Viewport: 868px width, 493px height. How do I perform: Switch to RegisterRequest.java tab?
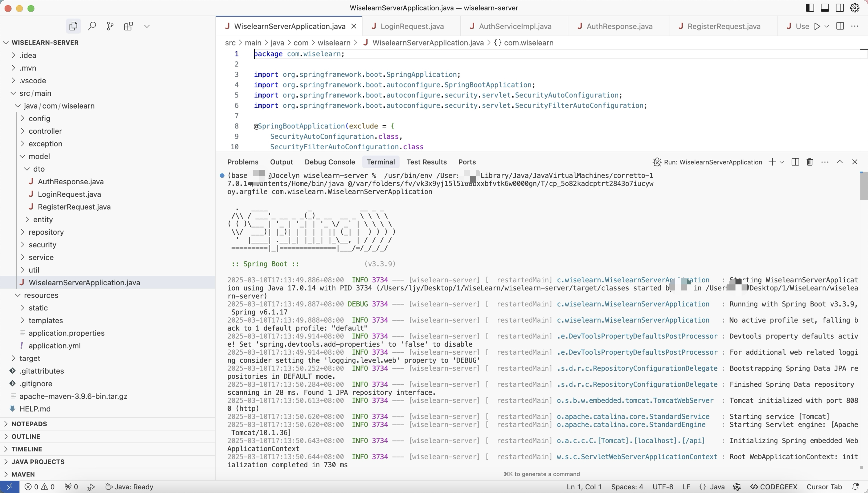(723, 26)
